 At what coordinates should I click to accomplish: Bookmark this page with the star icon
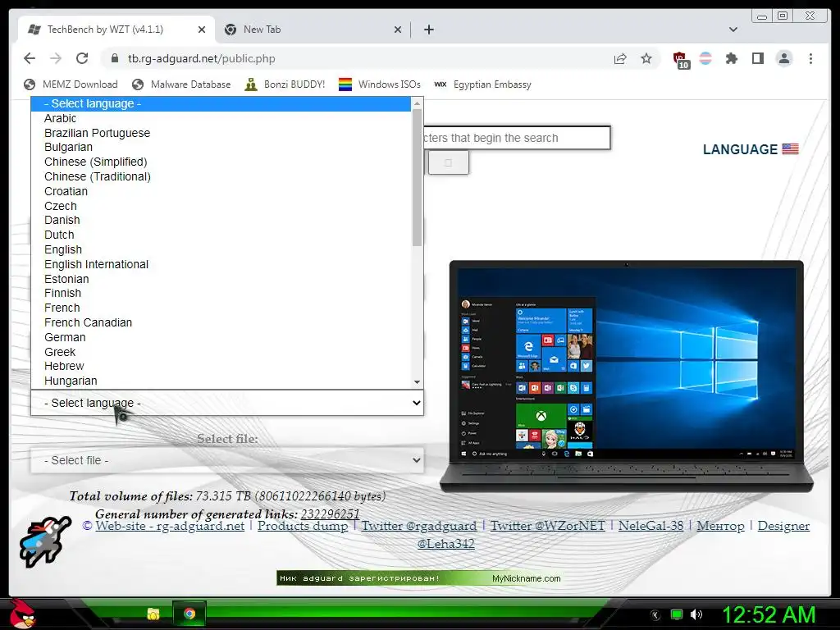[646, 58]
